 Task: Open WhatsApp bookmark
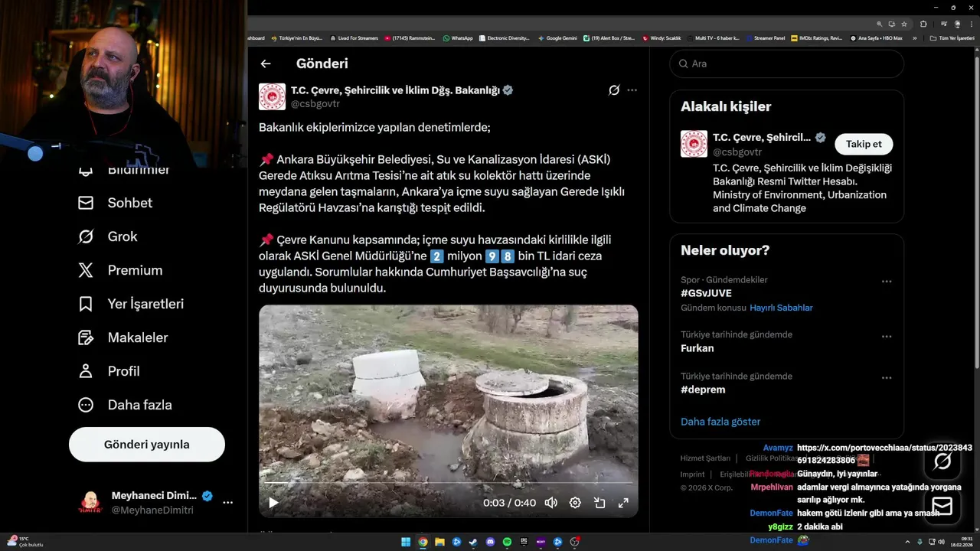(x=458, y=38)
